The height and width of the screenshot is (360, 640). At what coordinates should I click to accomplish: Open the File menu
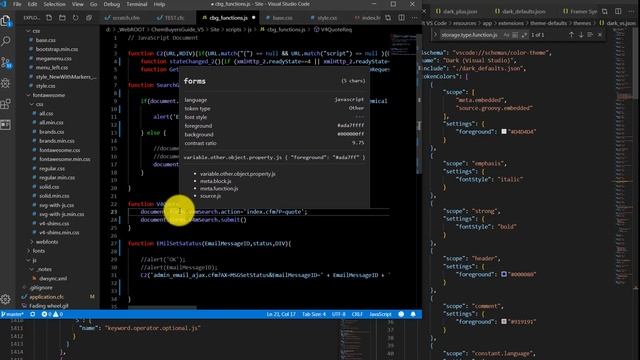(17, 4)
